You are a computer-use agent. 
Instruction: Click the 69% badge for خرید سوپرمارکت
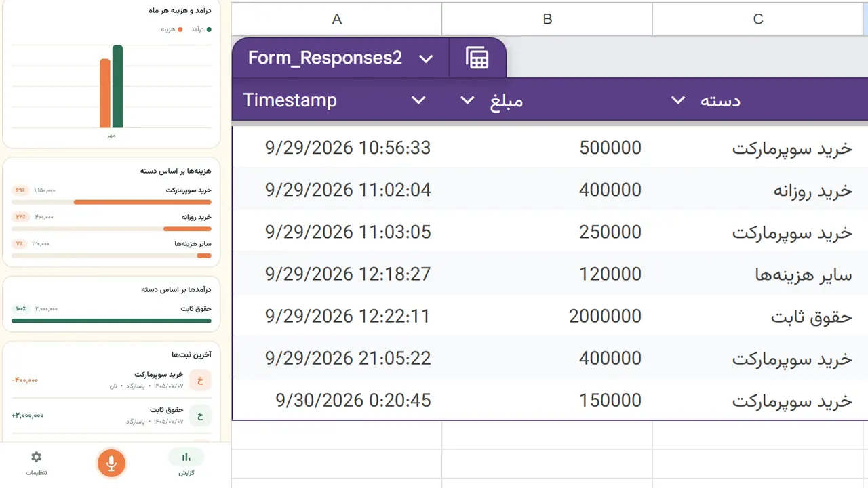tap(20, 190)
